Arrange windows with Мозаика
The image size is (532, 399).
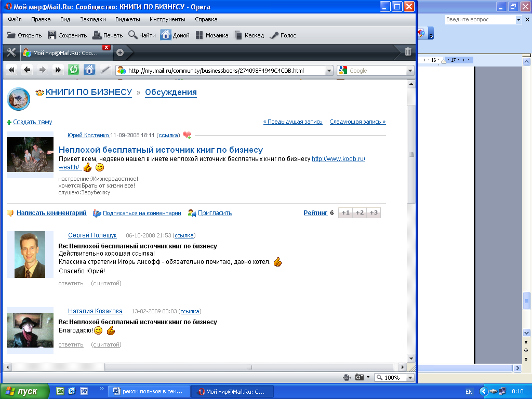pyautogui.click(x=212, y=35)
